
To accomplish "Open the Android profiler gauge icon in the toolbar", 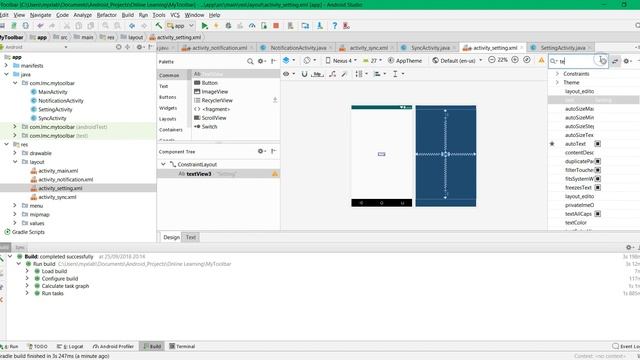I will click(x=252, y=26).
